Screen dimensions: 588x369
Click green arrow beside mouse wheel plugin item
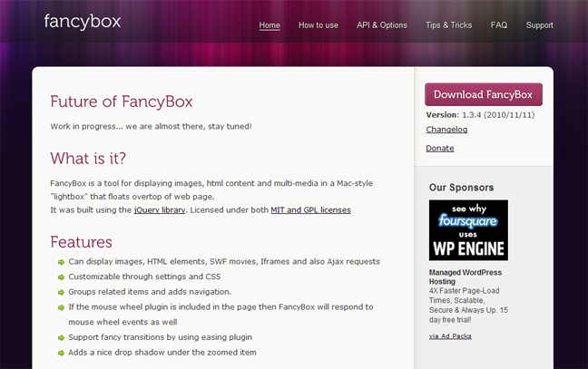tap(61, 307)
